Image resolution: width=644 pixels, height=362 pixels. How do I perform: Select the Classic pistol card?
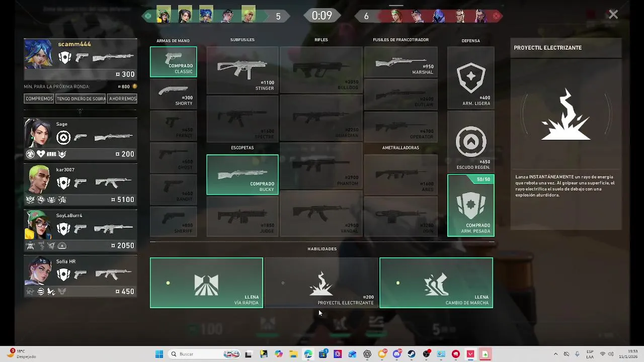click(x=173, y=62)
